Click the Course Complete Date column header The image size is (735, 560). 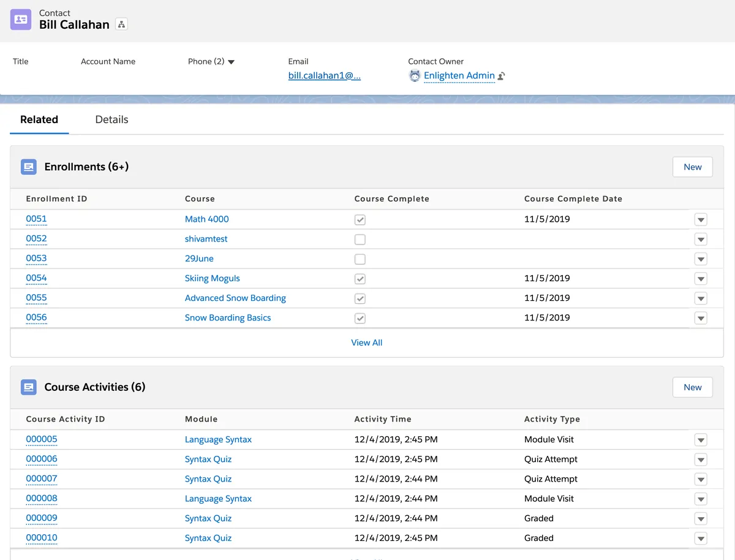click(573, 199)
